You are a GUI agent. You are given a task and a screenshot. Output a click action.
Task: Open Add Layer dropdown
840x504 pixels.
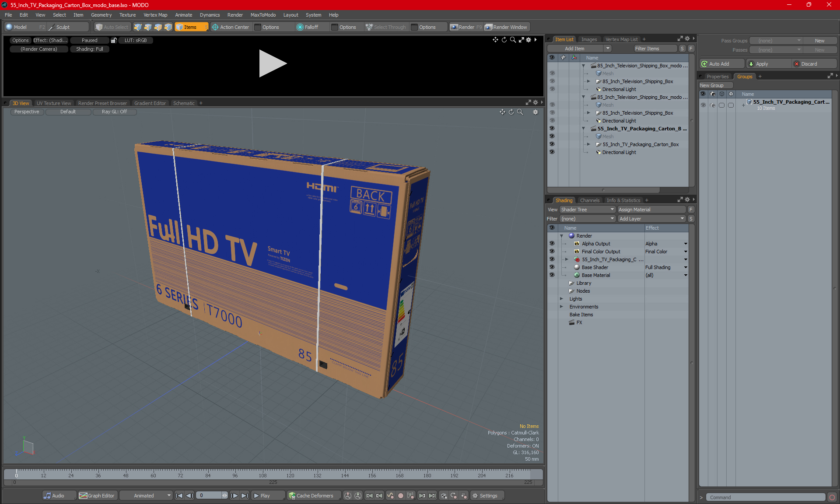pos(651,219)
